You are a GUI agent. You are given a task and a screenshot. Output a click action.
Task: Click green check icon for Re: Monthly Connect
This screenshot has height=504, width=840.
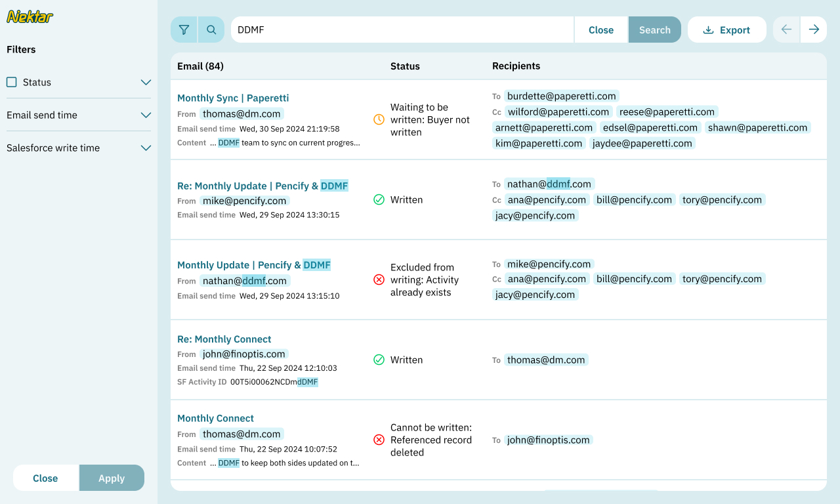pyautogui.click(x=379, y=360)
